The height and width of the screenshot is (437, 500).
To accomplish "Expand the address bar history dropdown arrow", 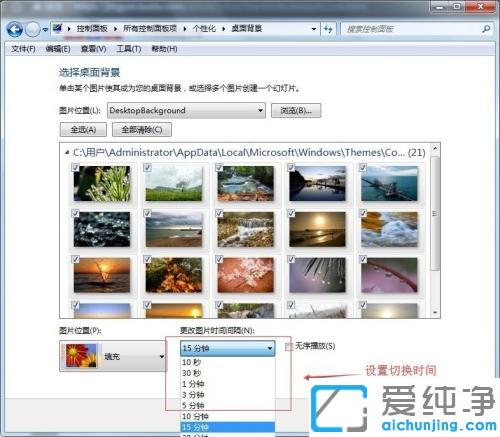I will pyautogui.click(x=314, y=29).
